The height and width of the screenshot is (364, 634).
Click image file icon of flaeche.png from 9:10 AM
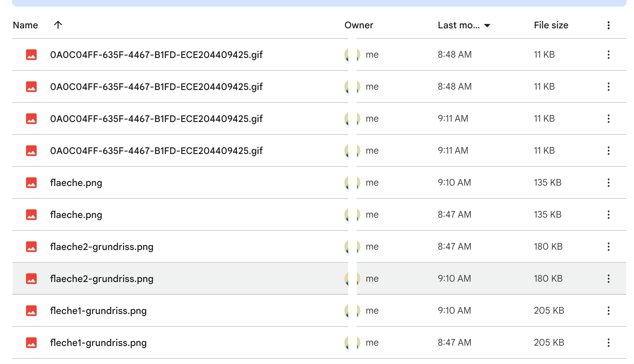click(x=31, y=183)
